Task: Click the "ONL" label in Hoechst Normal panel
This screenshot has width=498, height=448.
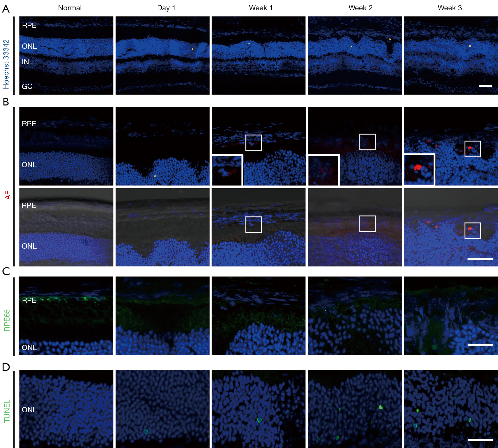Action: 29,46
